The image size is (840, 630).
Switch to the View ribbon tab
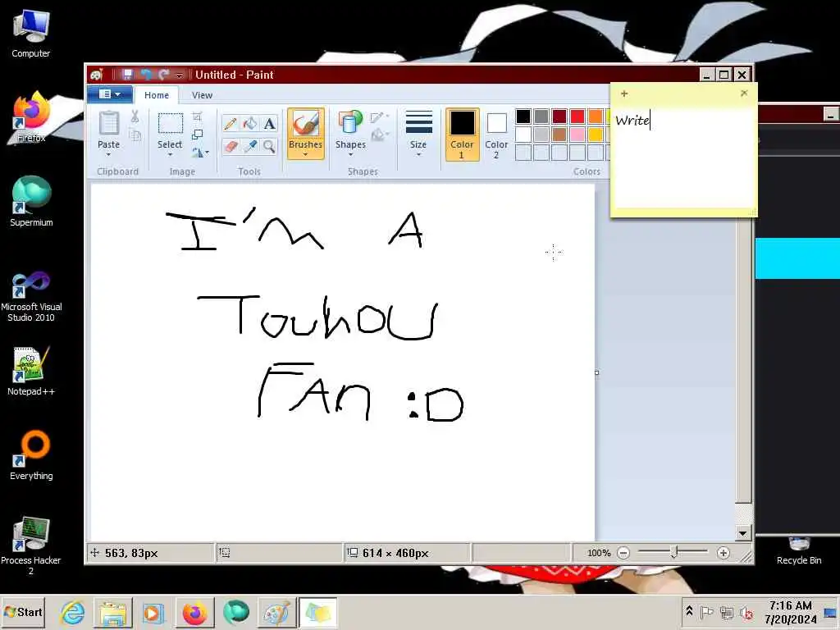coord(202,95)
